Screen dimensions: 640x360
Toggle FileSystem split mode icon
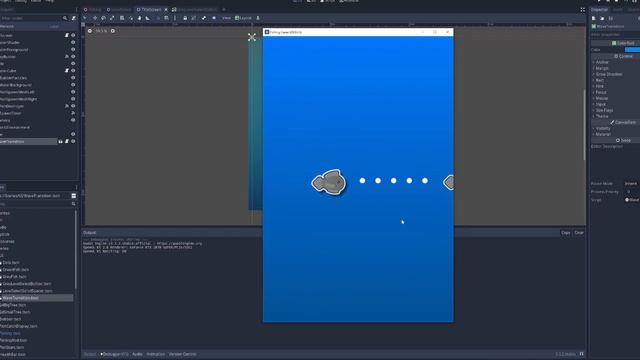tap(73, 196)
